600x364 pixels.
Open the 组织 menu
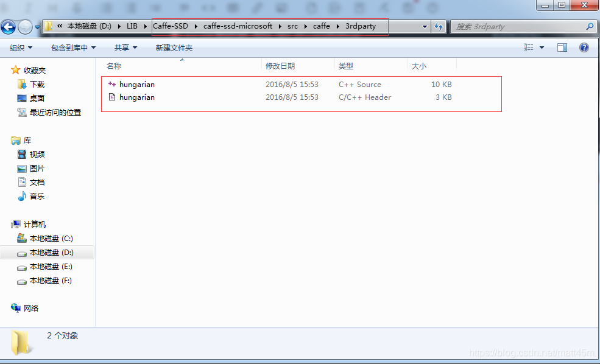coord(21,48)
